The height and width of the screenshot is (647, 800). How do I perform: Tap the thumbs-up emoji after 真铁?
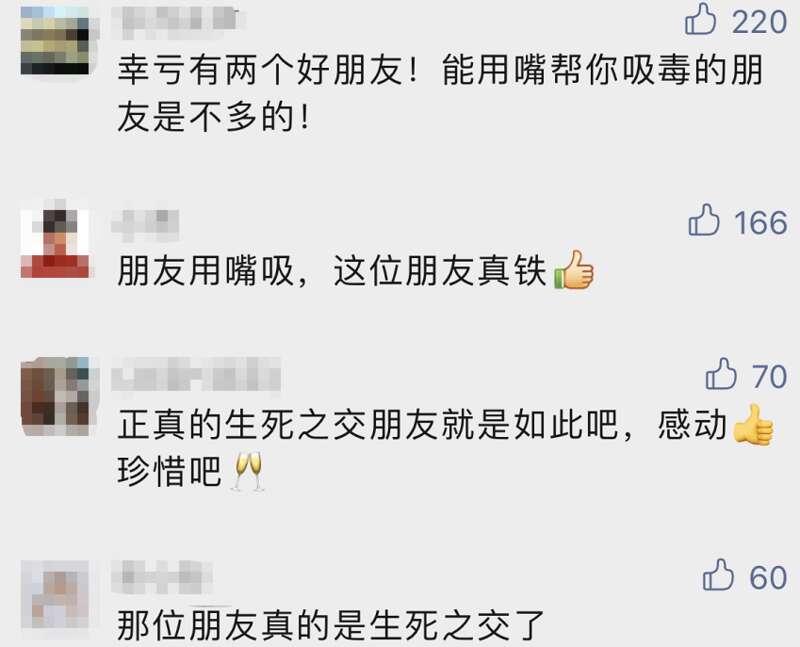coord(574,270)
